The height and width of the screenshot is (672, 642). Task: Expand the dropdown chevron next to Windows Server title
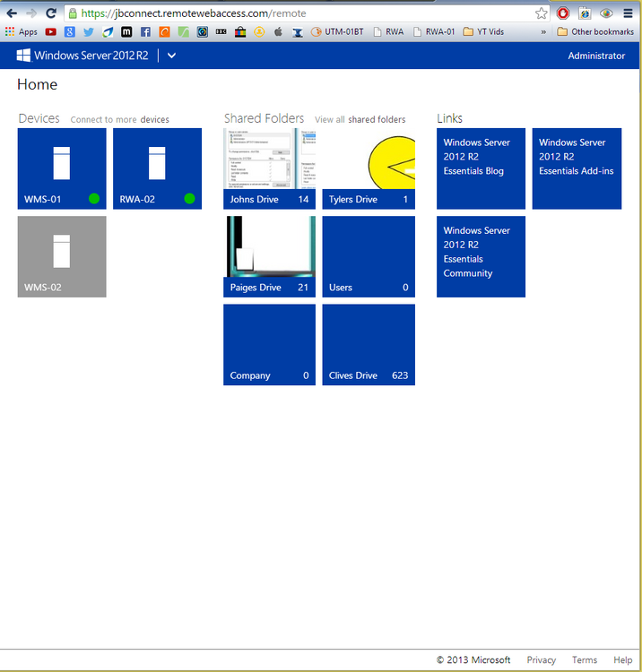(x=171, y=56)
